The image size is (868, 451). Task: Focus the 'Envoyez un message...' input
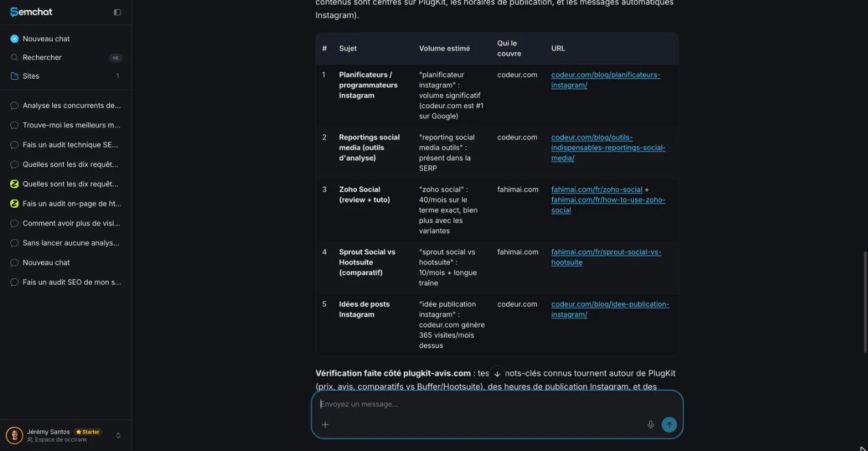pyautogui.click(x=497, y=404)
